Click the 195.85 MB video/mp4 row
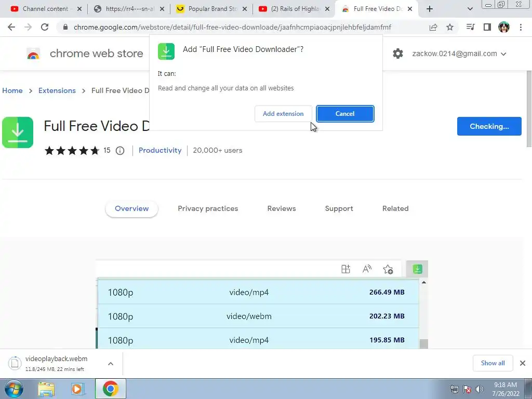The image size is (532, 399). 258,340
